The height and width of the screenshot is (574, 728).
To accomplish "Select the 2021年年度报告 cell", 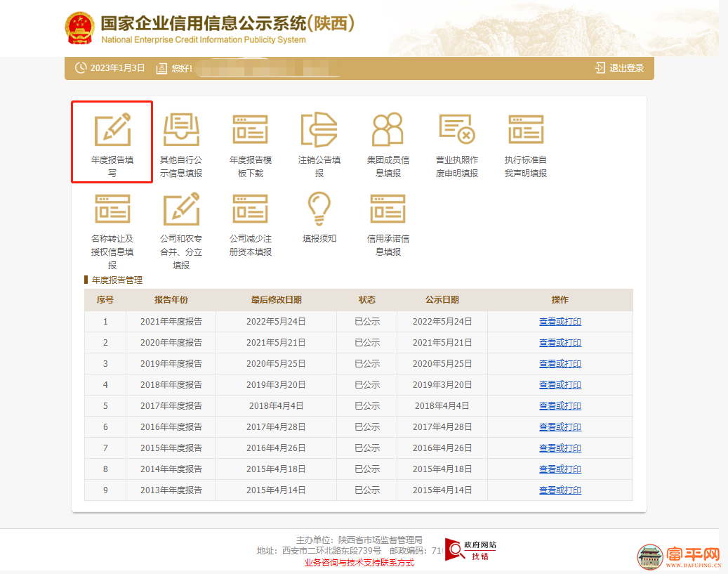I will click(171, 322).
